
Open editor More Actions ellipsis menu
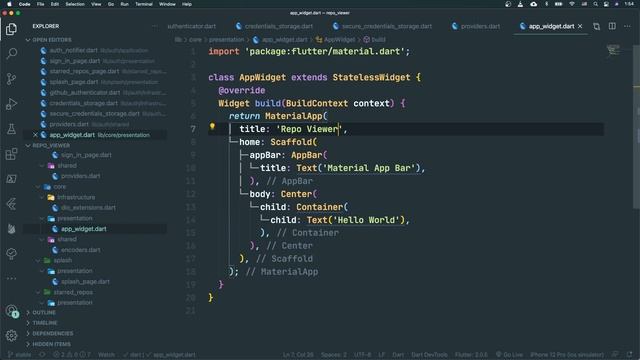[627, 26]
